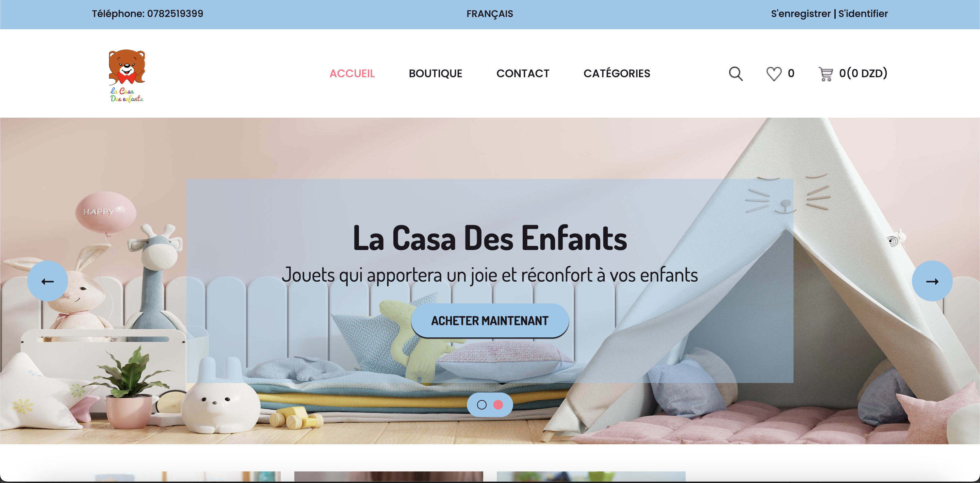The height and width of the screenshot is (483, 980).
Task: Open the middle product thumbnail below the slider
Action: (x=388, y=477)
